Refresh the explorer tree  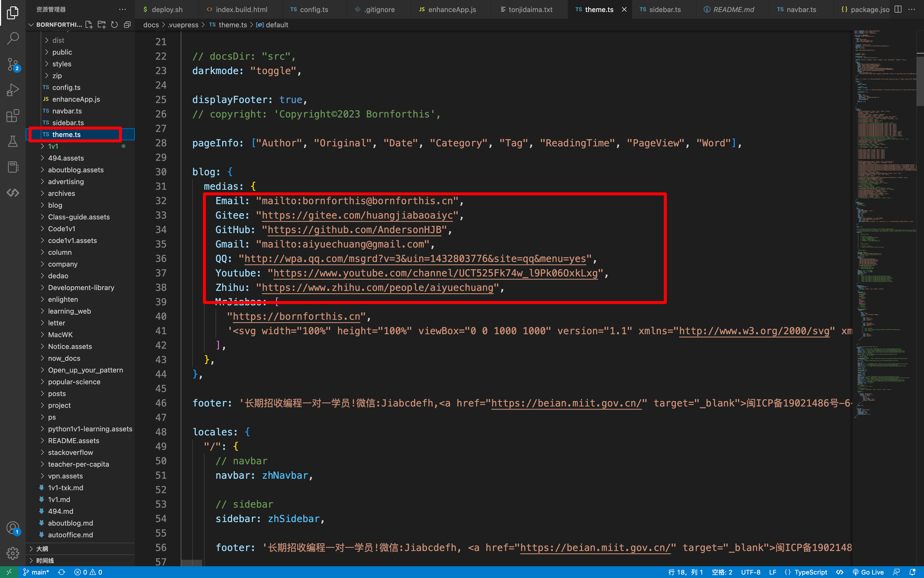coord(114,24)
